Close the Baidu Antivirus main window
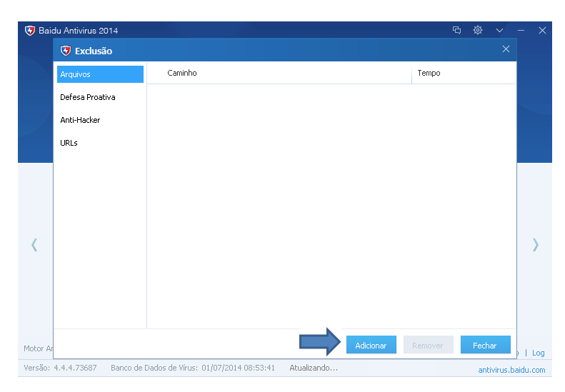Screen dimensions: 565x392 [x=542, y=31]
